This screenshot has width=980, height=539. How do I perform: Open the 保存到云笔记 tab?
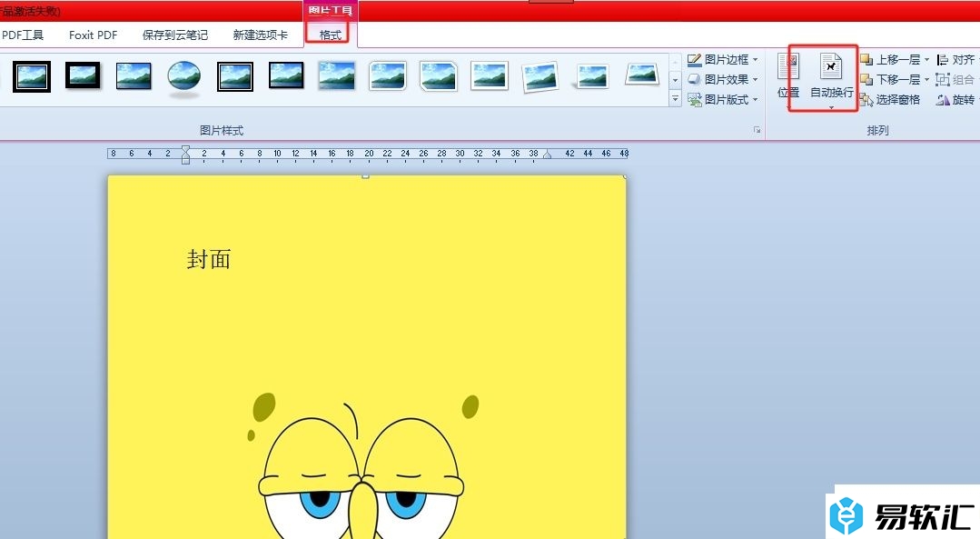(174, 35)
